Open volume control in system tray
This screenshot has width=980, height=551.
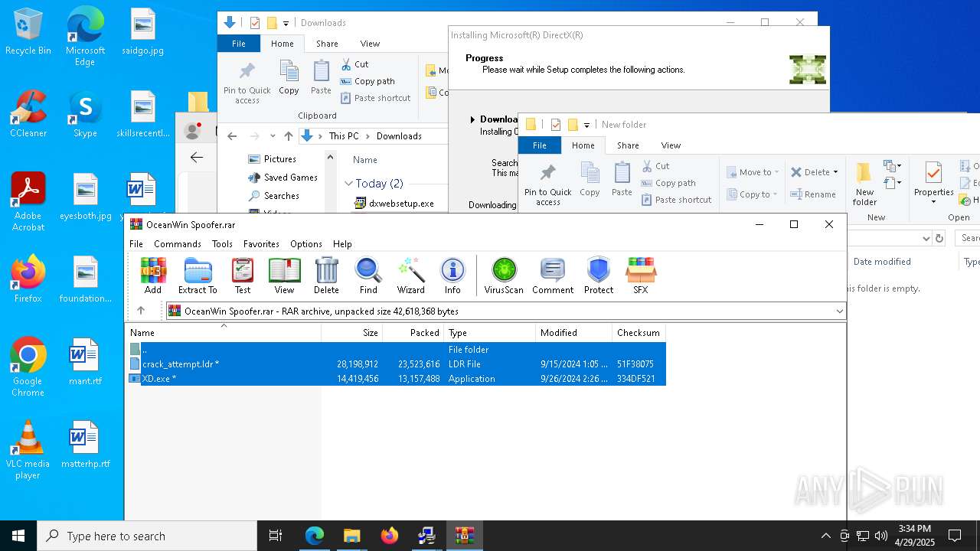pyautogui.click(x=881, y=536)
